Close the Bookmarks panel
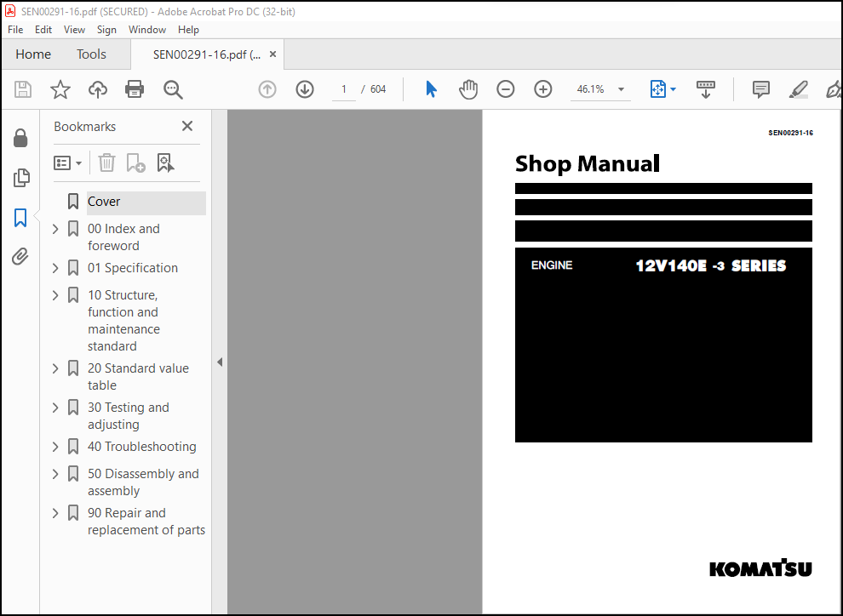843x616 pixels. pyautogui.click(x=187, y=126)
